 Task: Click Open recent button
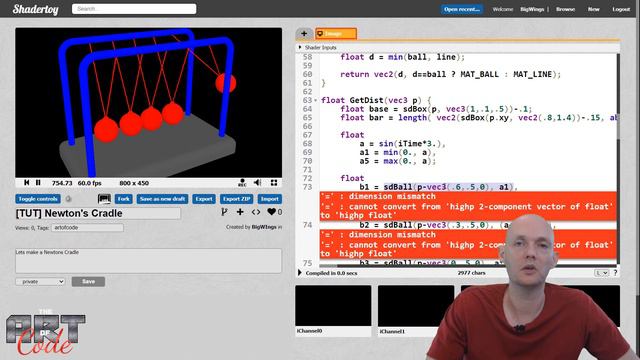tap(462, 9)
